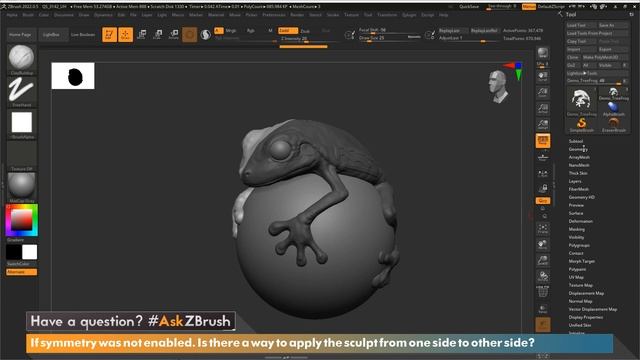Screen dimensions: 640x360
Task: Expand the Masking subpalette
Action: [576, 229]
